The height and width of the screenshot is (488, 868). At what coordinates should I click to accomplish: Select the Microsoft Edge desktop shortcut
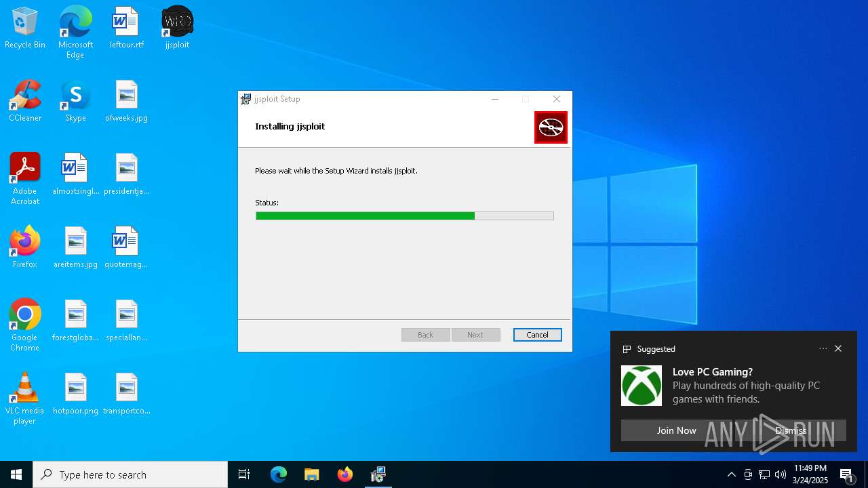[x=75, y=32]
